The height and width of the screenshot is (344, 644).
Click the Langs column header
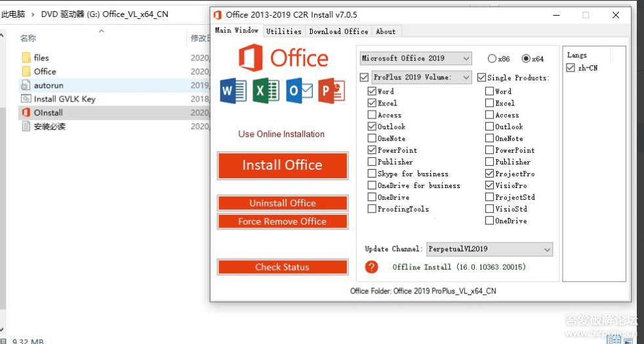coord(576,55)
